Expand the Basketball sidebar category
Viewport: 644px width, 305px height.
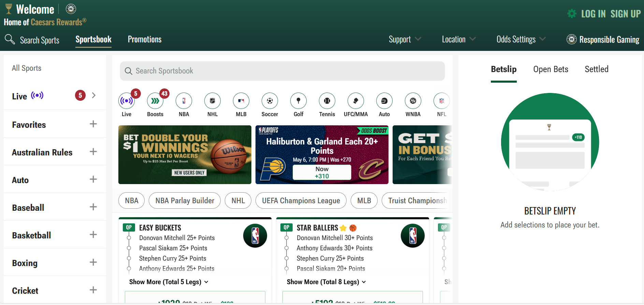tap(55, 235)
